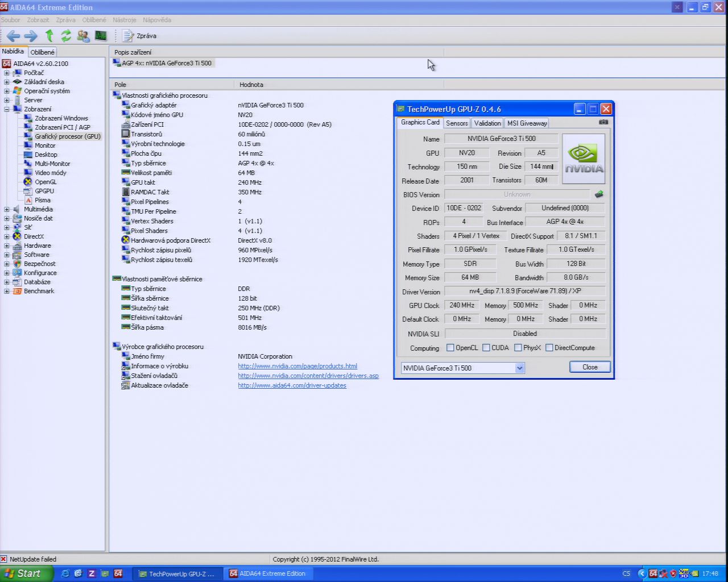Click the GPU takt 240 MHz row
728x582 pixels.
click(193, 182)
